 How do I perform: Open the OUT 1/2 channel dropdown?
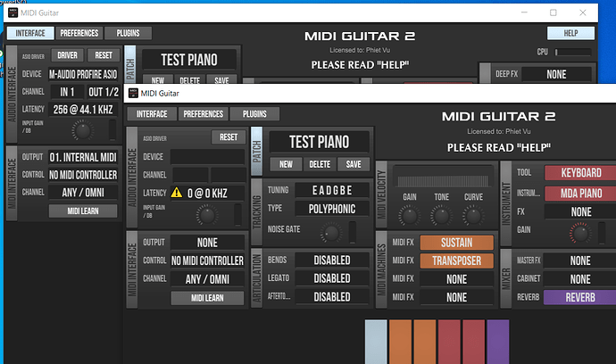[x=104, y=92]
